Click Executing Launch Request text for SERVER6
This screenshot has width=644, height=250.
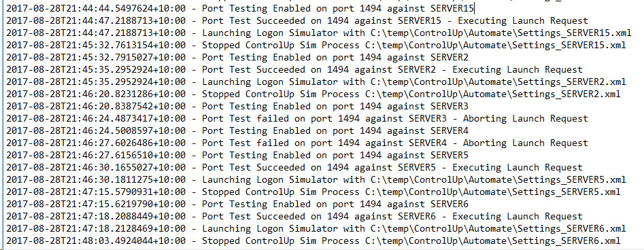pos(518,217)
